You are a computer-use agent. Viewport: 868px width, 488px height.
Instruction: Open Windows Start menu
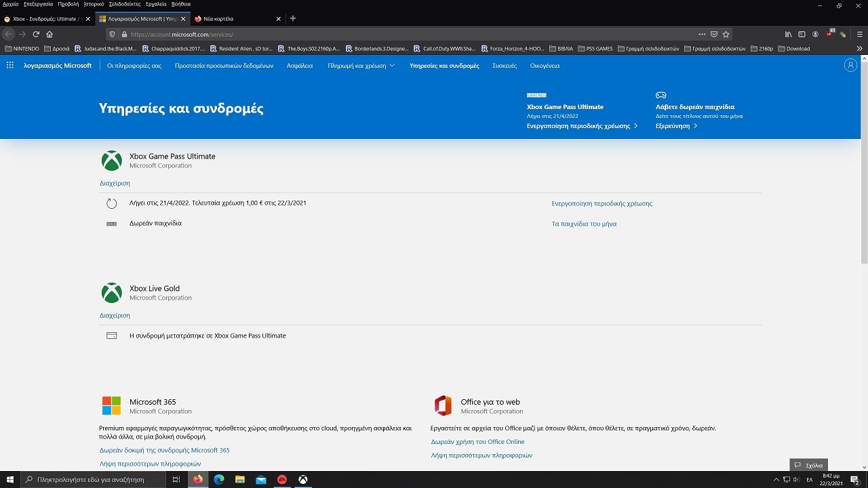pyautogui.click(x=9, y=479)
